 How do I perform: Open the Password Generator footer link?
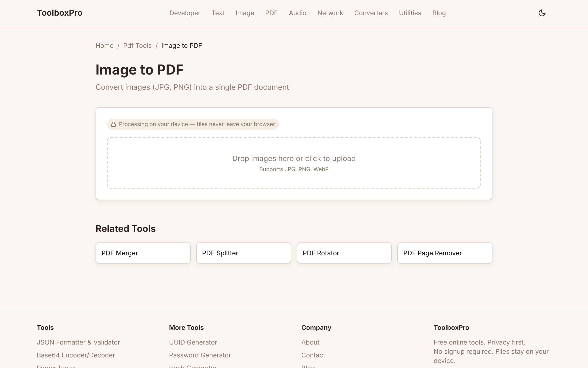(x=200, y=355)
